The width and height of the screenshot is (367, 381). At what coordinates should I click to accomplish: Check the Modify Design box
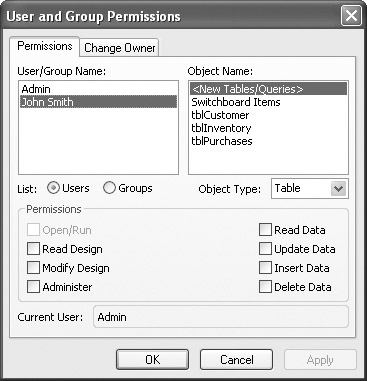point(33,268)
